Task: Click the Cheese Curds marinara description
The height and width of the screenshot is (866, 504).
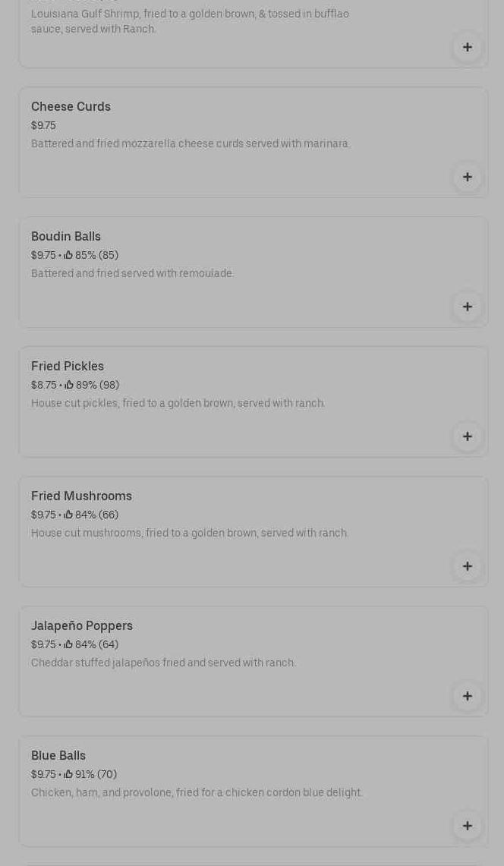Action: 191,144
